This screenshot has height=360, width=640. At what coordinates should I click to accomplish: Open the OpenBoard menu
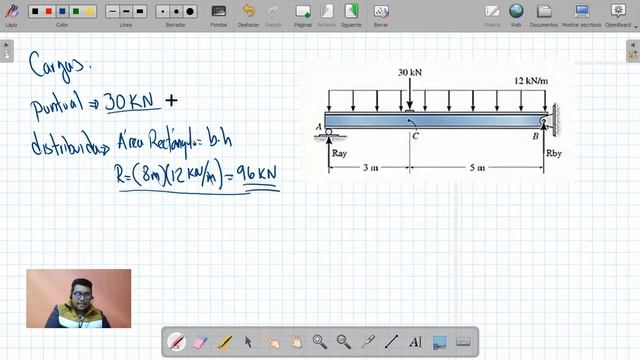point(618,11)
